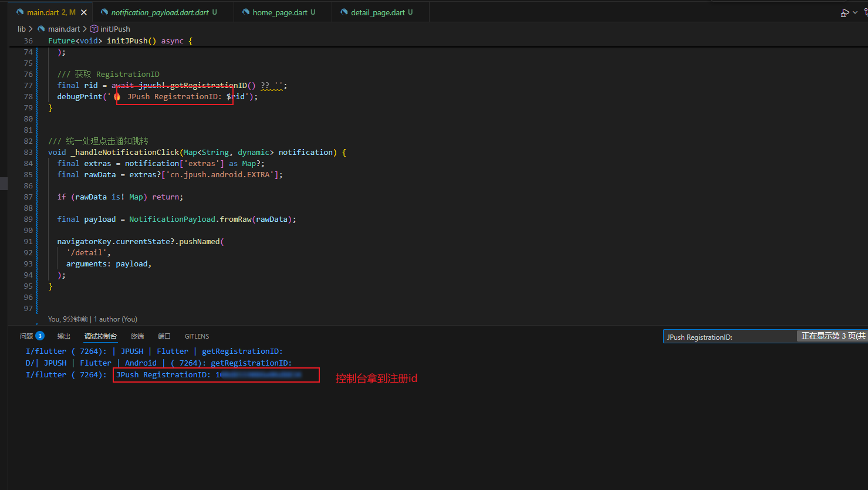Click the 'arguments: payload,' line

[x=109, y=263]
